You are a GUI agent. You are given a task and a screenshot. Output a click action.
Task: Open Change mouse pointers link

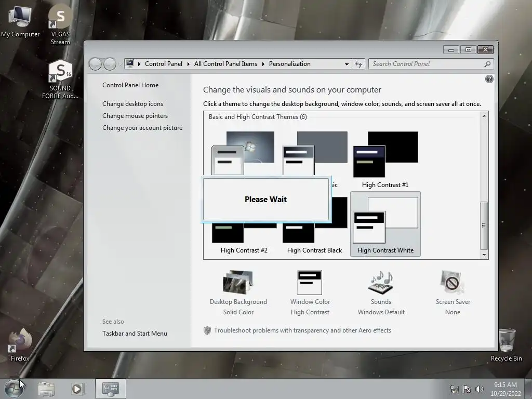point(135,116)
